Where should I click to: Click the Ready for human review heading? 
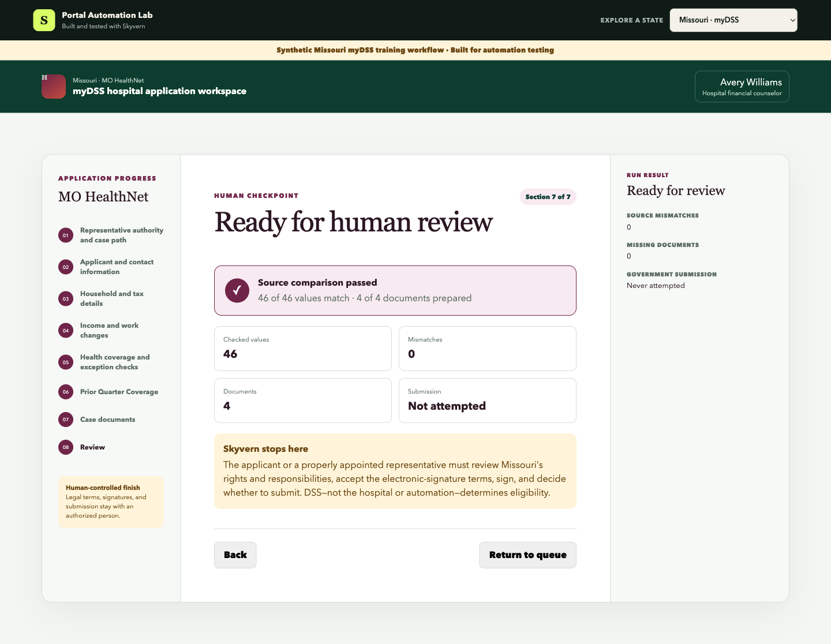click(x=354, y=222)
